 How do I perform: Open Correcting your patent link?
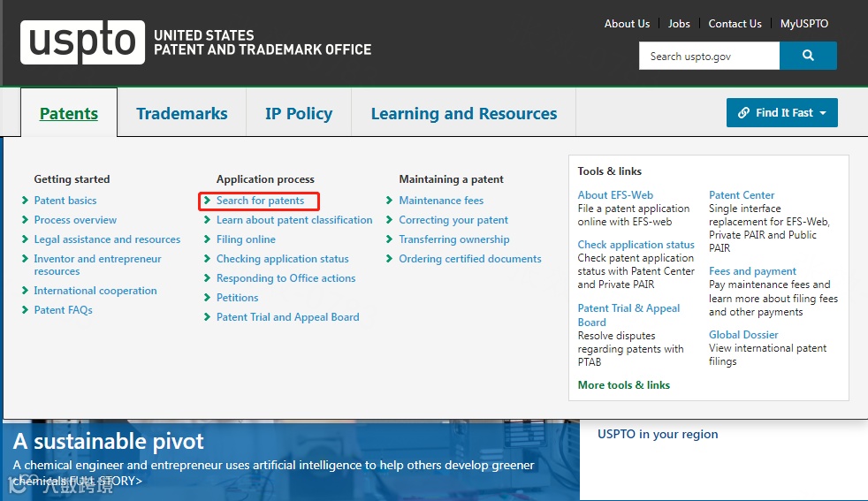tap(453, 220)
